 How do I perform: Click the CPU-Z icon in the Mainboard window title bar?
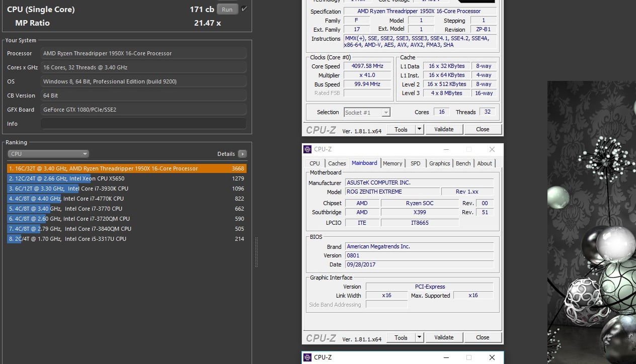click(307, 149)
